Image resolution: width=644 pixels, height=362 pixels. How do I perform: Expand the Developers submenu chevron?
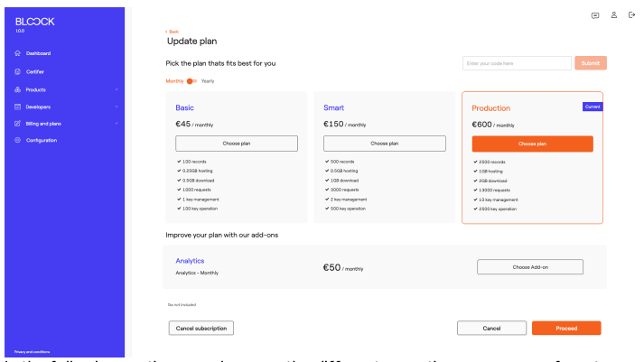[117, 107]
